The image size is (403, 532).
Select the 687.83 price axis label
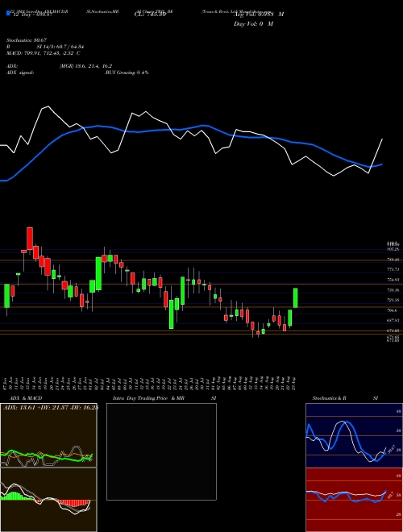click(393, 320)
